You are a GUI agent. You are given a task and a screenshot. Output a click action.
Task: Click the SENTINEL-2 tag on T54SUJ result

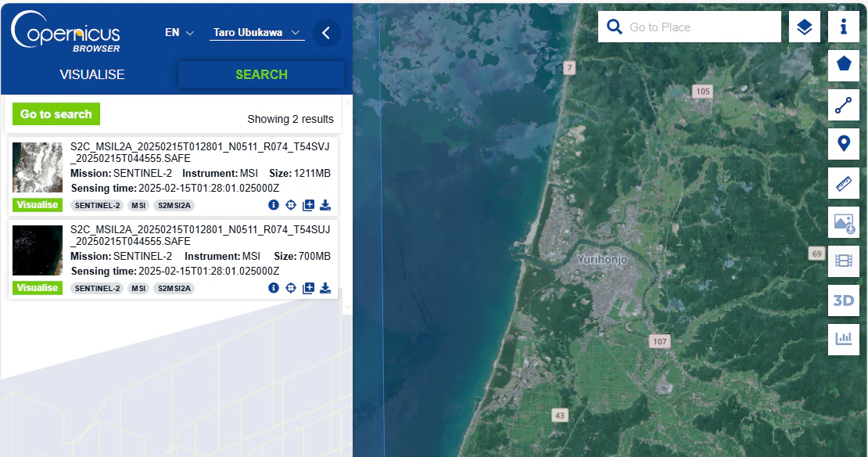coord(98,289)
